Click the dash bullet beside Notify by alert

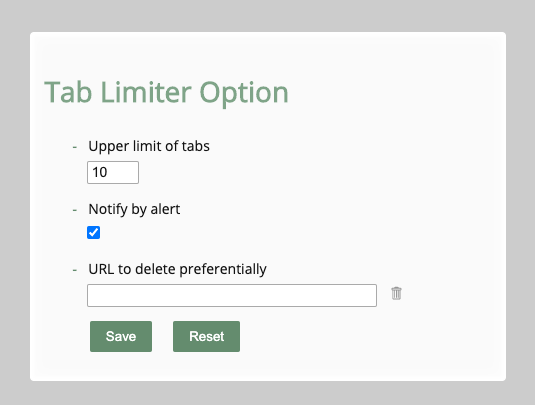coord(75,210)
